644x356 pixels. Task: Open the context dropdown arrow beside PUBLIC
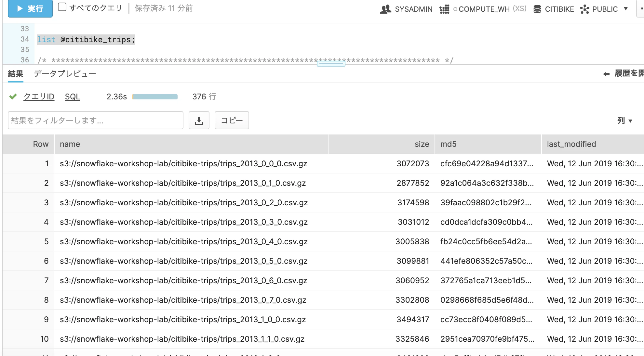(x=626, y=9)
